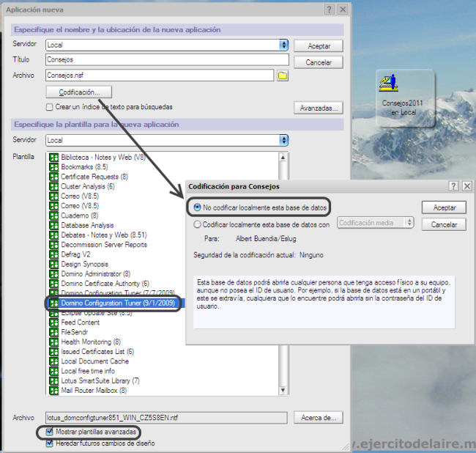Viewport: 476px width, 453px height.
Task: Click template icon beside Bookmarks (8.5)
Action: pyautogui.click(x=53, y=167)
